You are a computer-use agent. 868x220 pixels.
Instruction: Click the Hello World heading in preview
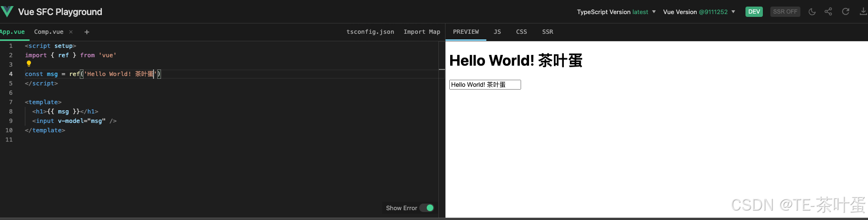pos(516,61)
